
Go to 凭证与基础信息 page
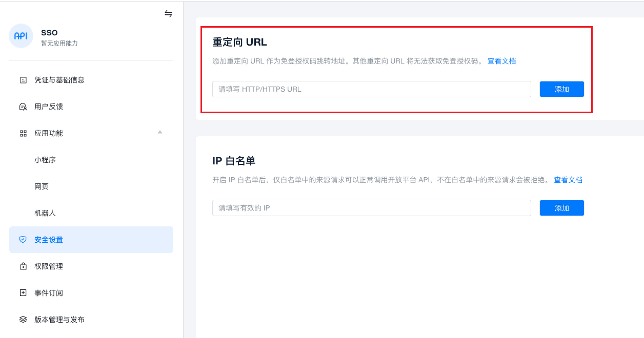click(x=59, y=80)
